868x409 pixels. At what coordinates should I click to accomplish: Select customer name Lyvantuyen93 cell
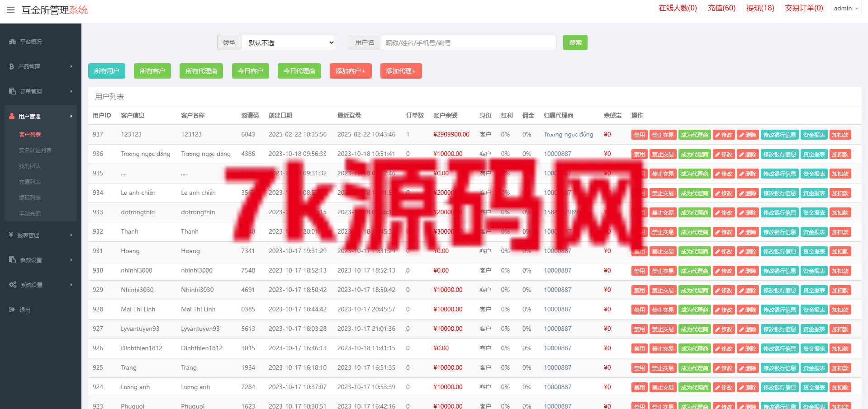pyautogui.click(x=200, y=329)
